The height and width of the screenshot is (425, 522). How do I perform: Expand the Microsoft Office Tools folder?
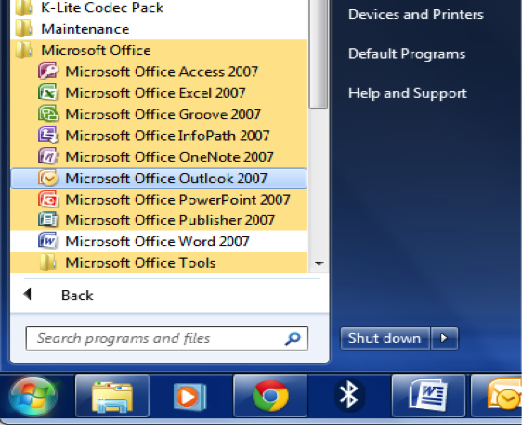pos(159,263)
